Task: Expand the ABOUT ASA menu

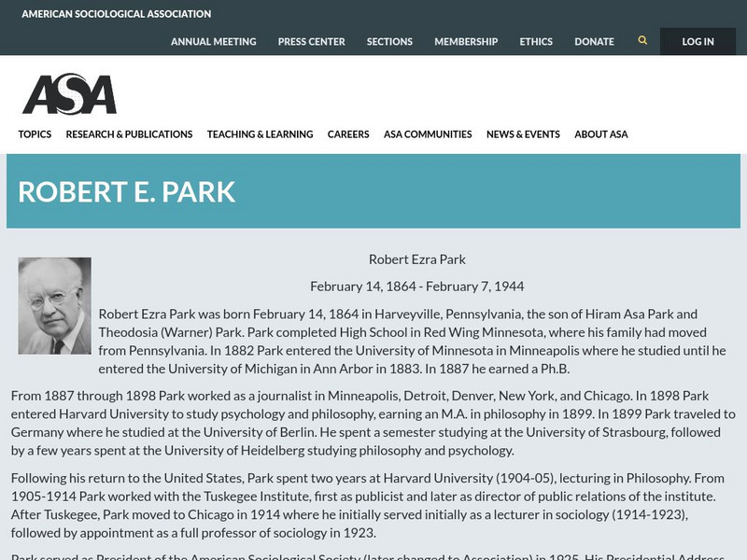Action: (x=600, y=133)
